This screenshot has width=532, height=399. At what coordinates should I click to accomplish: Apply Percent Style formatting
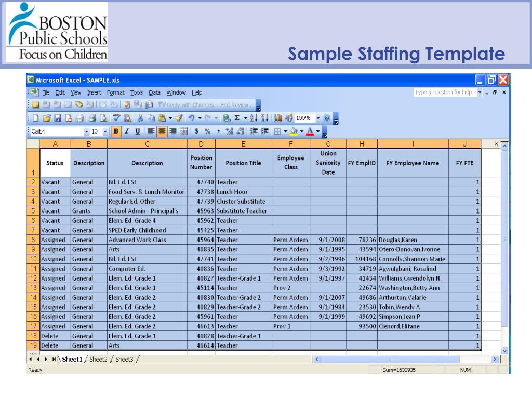coord(207,131)
